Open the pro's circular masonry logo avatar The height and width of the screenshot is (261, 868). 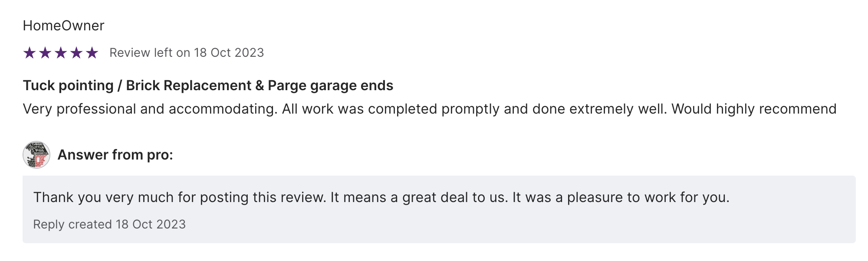(36, 155)
